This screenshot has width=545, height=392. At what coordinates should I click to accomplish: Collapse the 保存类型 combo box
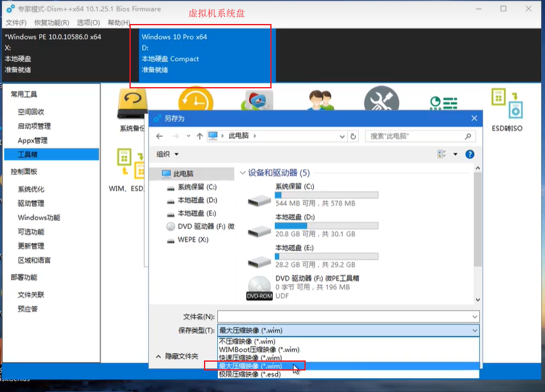coord(474,331)
